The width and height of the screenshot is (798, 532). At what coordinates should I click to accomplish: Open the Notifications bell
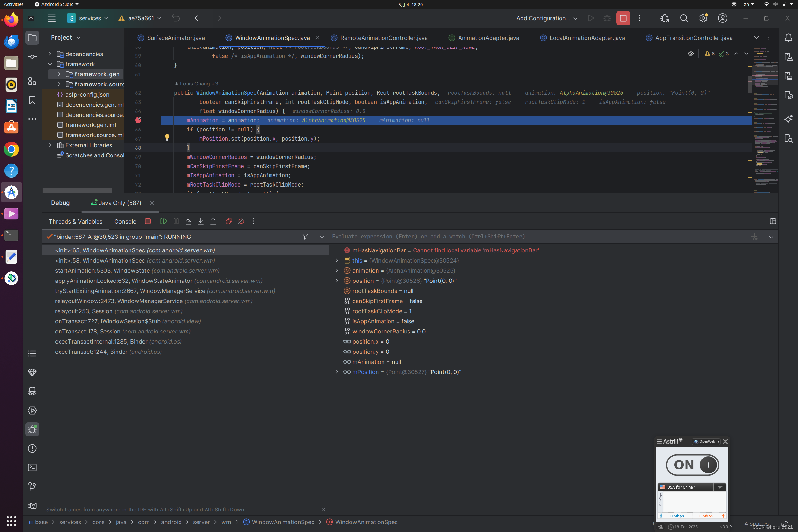[788, 38]
